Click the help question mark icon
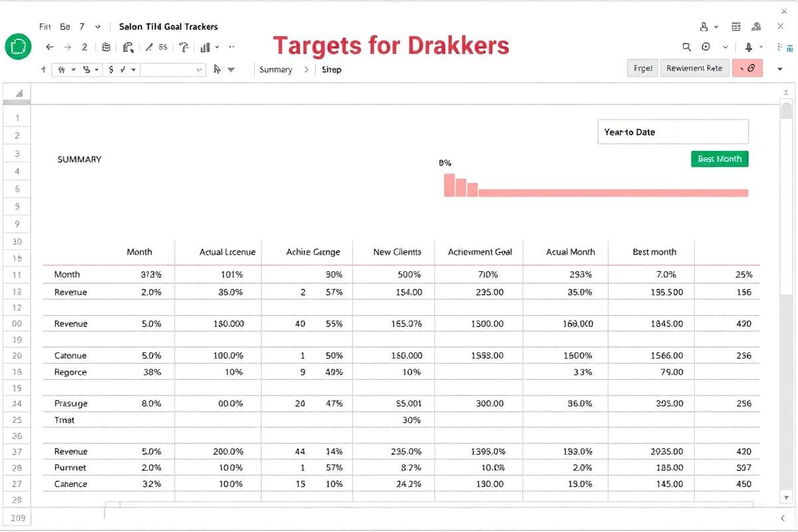 184,47
